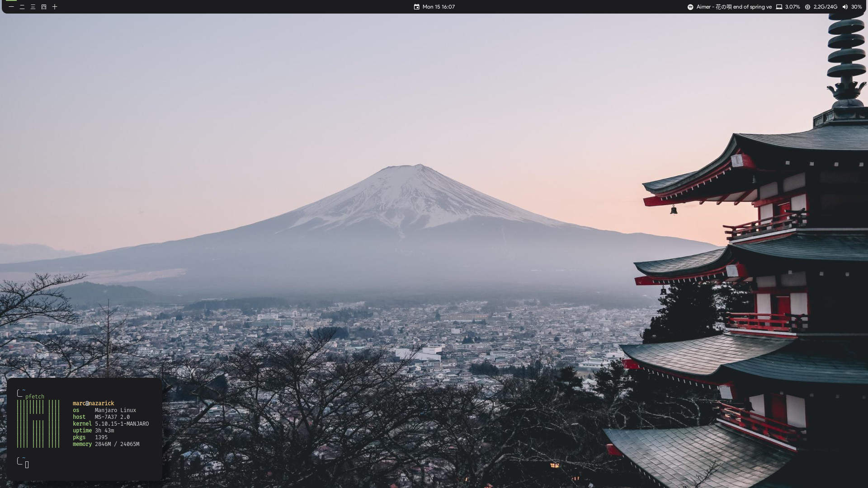Click the Spotify icon in the bar
This screenshot has height=488, width=868.
click(690, 7)
